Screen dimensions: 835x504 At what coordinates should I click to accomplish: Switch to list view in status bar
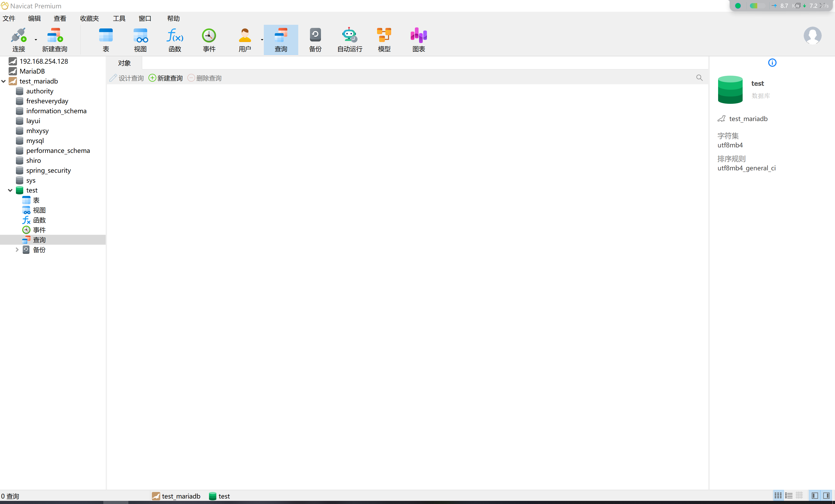[x=789, y=496]
